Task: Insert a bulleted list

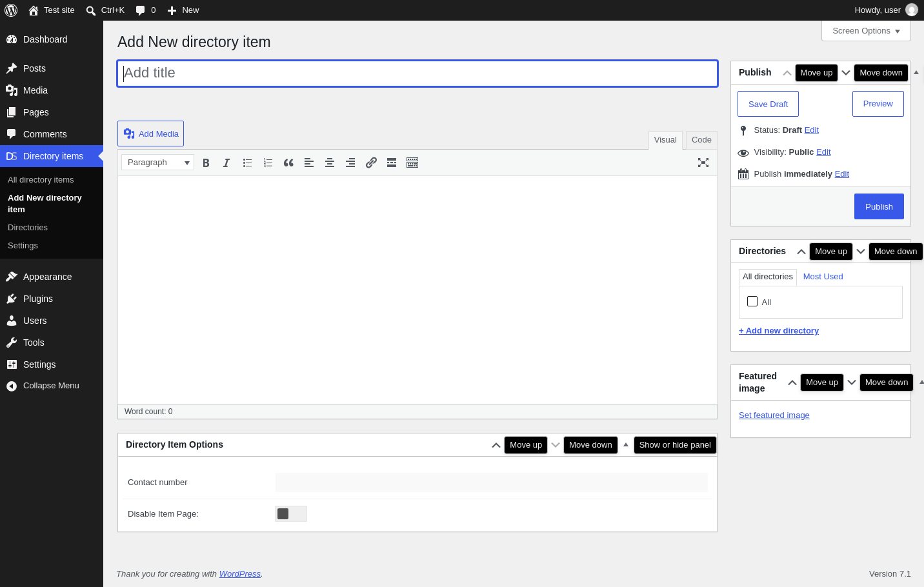Action: tap(247, 163)
